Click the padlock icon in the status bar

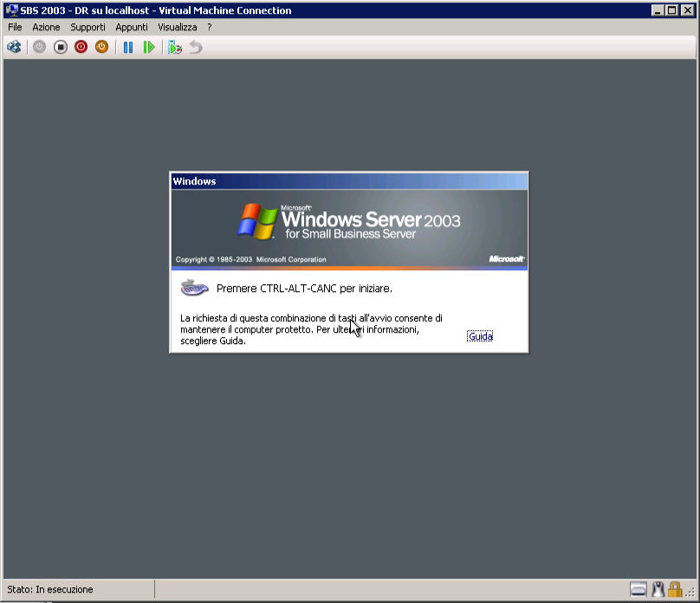[x=675, y=590]
